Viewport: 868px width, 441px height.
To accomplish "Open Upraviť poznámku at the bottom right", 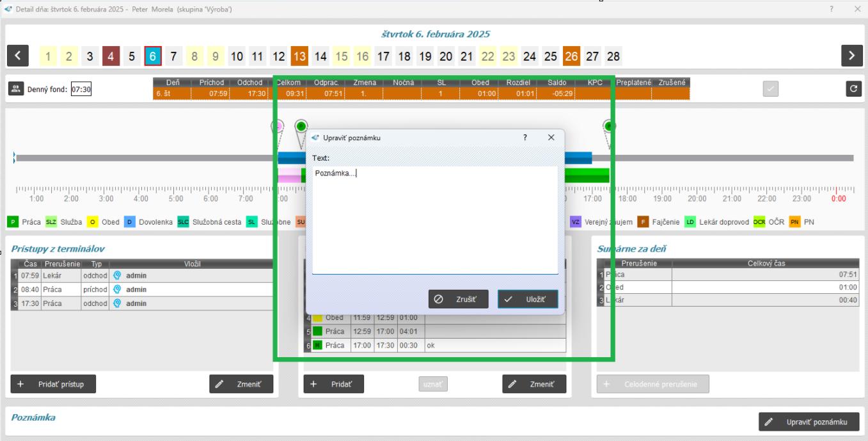I will pyautogui.click(x=809, y=422).
